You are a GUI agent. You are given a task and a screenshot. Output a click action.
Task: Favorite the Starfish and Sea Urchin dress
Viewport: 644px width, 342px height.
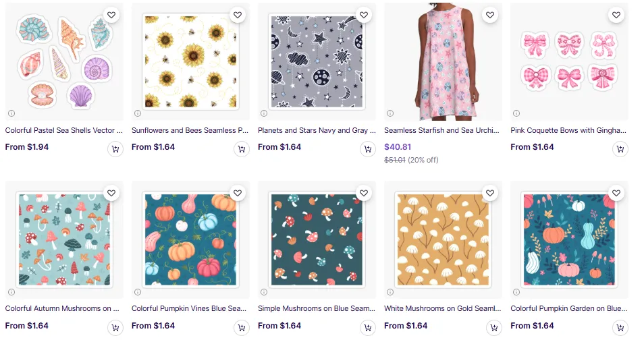click(x=490, y=15)
